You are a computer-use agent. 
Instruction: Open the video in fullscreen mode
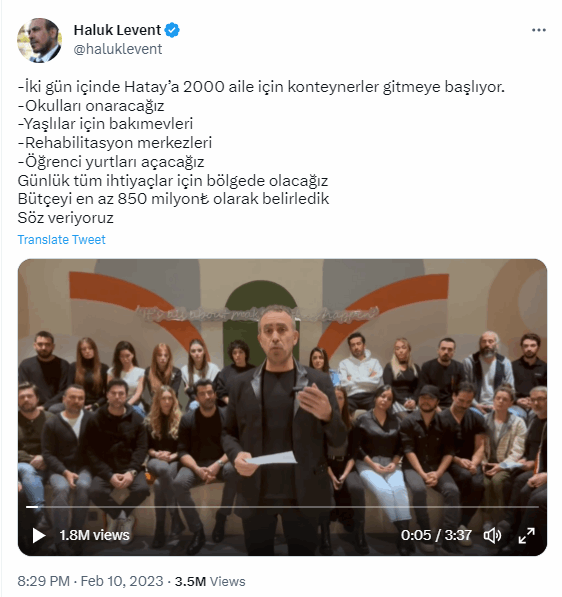pos(527,536)
